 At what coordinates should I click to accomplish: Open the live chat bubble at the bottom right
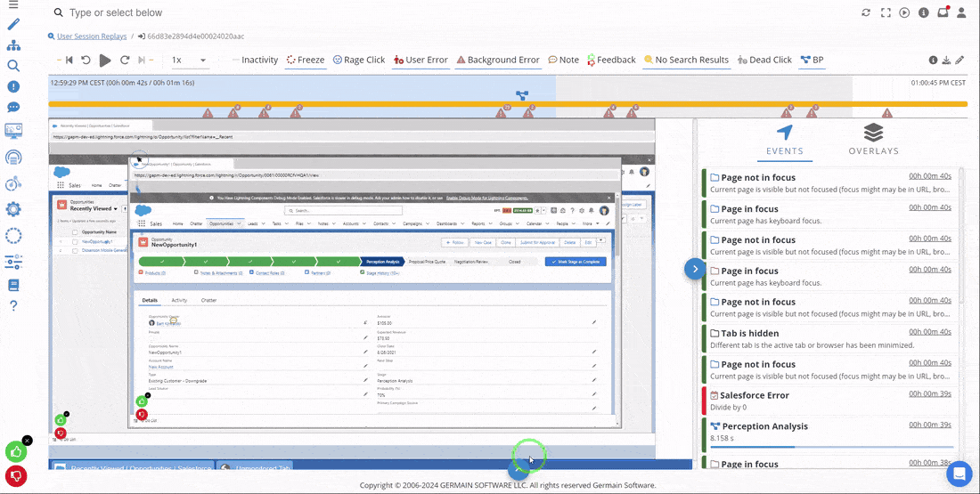[959, 474]
